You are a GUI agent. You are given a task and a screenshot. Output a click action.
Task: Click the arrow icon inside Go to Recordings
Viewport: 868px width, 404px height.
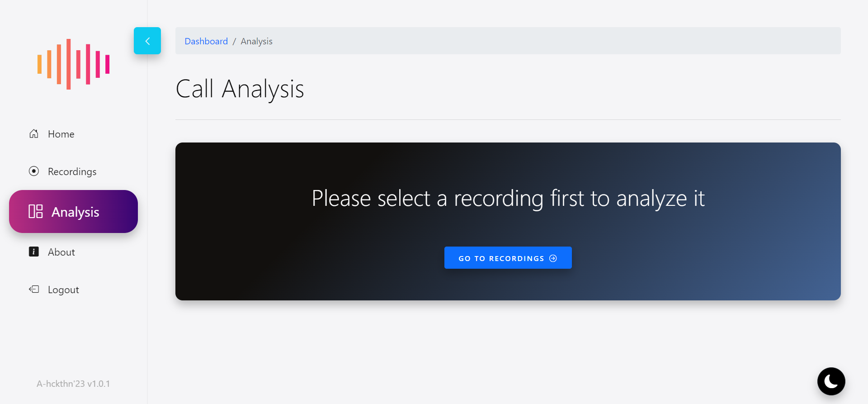click(x=553, y=257)
